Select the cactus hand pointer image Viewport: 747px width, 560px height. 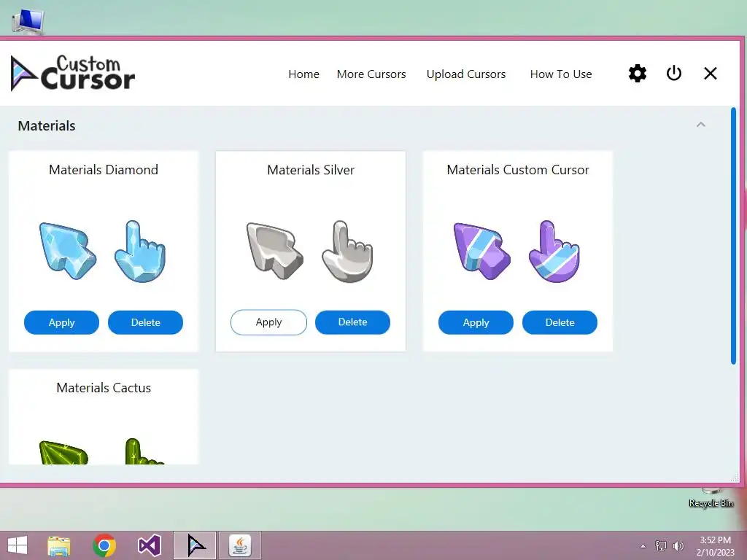coord(144,451)
